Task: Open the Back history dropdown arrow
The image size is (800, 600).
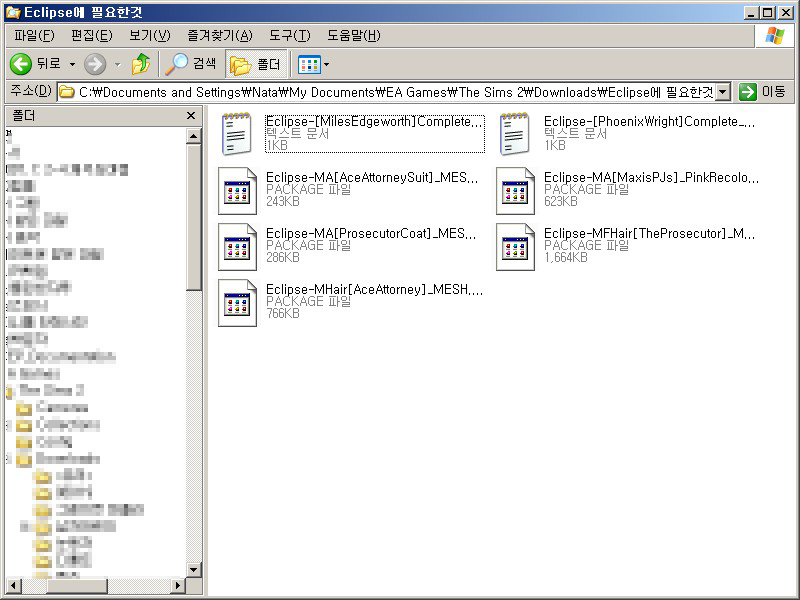Action: click(x=72, y=64)
